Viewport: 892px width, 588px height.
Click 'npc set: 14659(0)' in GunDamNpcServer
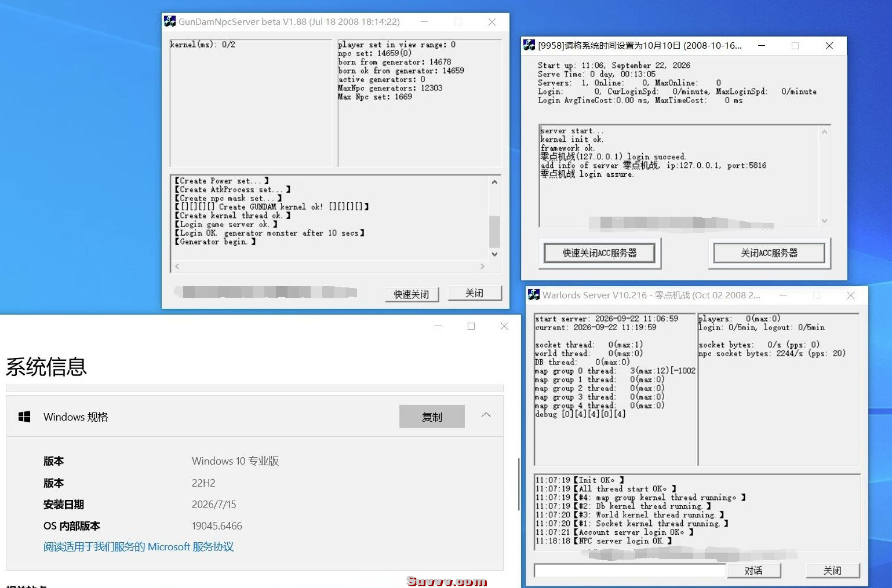(x=375, y=53)
